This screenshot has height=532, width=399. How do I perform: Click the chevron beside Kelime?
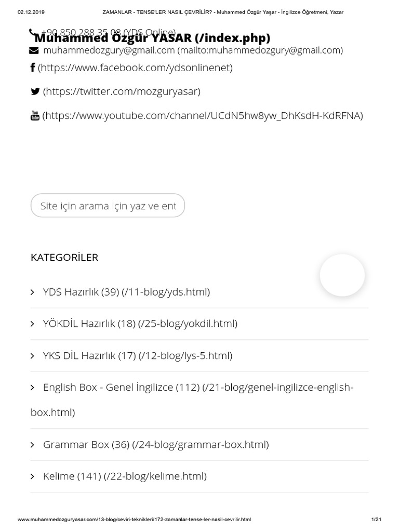tap(33, 476)
